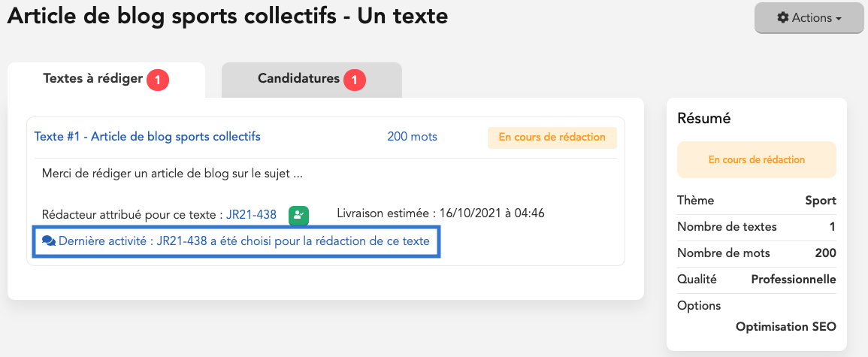Click the 200 mots link
The width and height of the screenshot is (868, 357).
[x=413, y=136]
